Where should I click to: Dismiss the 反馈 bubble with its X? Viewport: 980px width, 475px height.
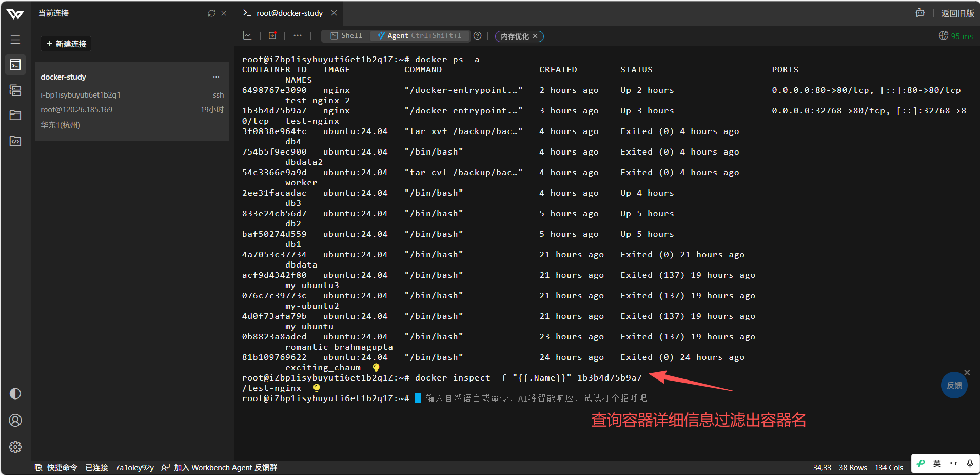[967, 372]
